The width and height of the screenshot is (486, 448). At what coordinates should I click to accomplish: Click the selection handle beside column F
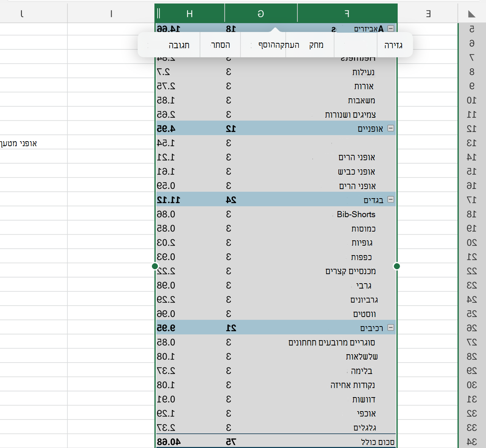tap(397, 266)
